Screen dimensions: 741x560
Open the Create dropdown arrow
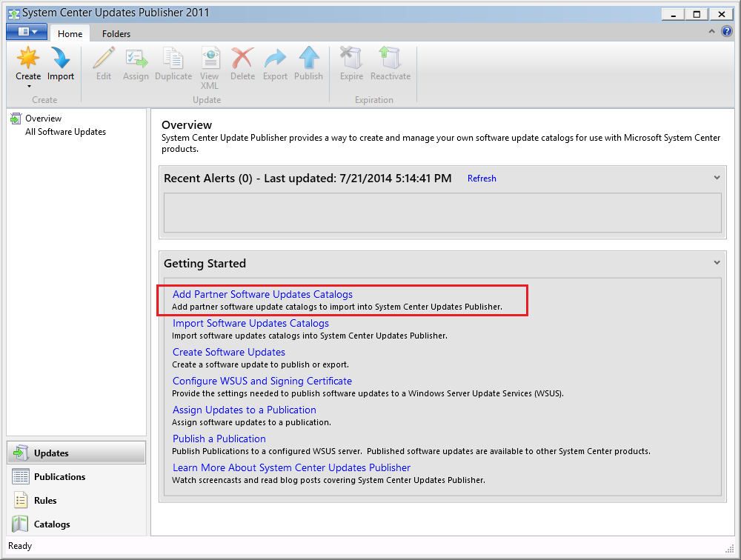29,87
